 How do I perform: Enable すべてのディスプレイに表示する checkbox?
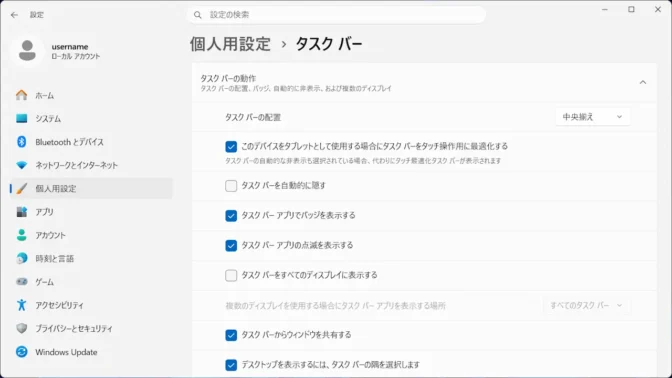click(x=231, y=275)
